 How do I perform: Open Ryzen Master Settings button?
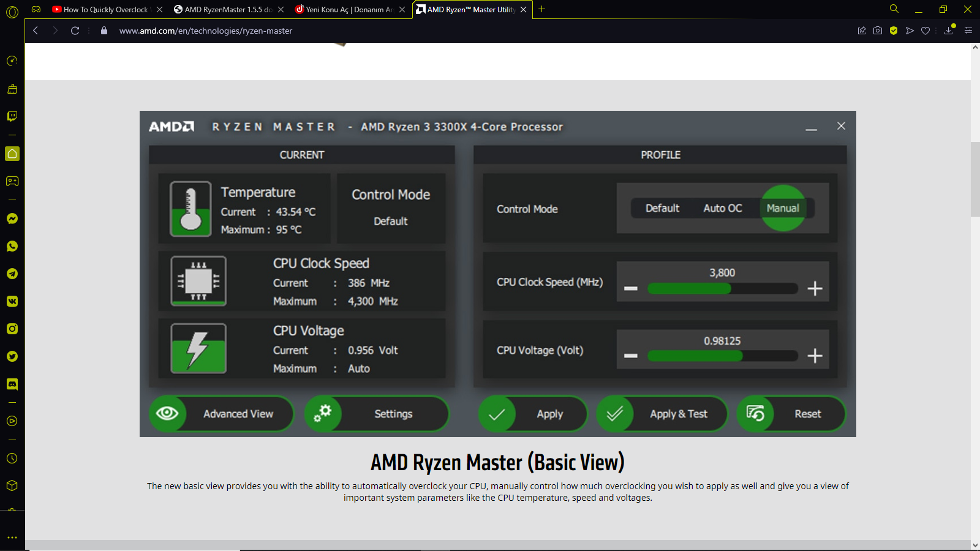pyautogui.click(x=377, y=414)
